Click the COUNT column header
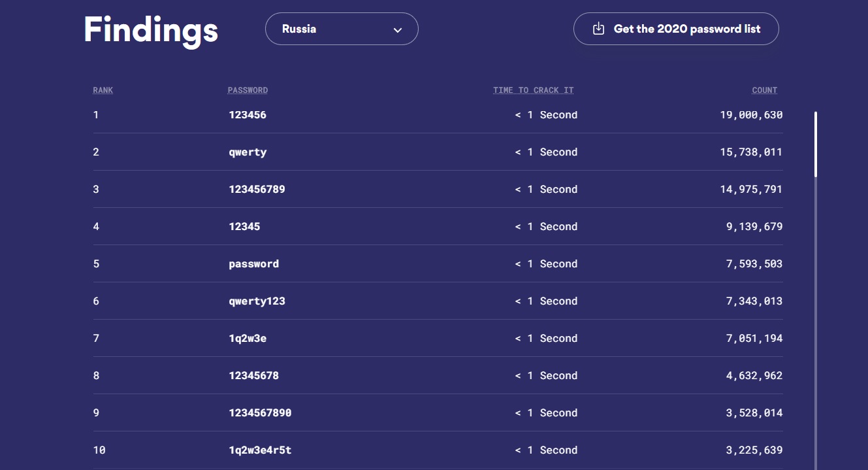 point(764,90)
